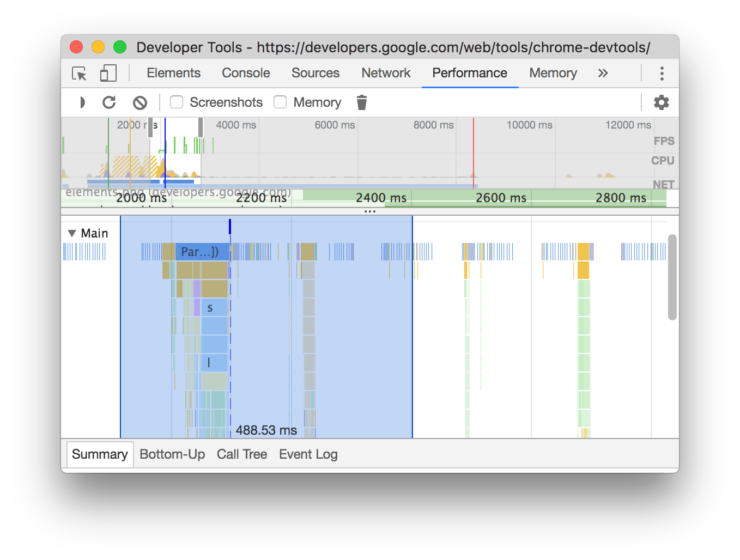Open the hidden tabs overflow chevron
The height and width of the screenshot is (560, 740).
click(x=603, y=73)
